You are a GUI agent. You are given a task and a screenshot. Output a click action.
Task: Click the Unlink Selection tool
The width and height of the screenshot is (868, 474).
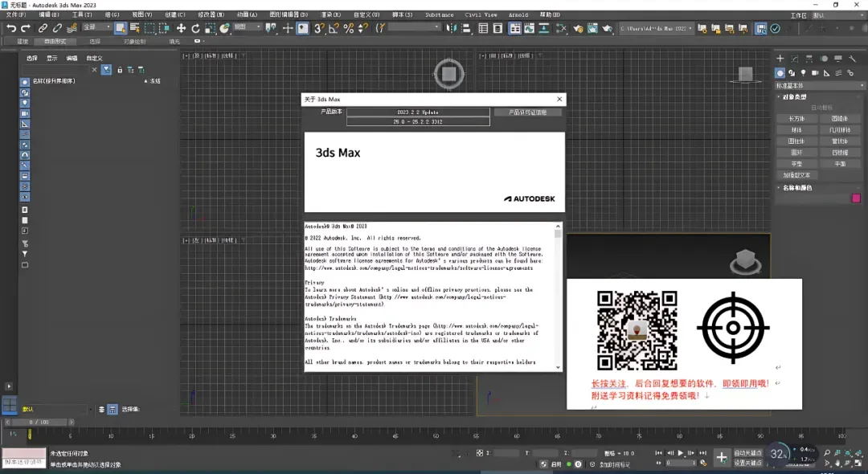tap(57, 28)
